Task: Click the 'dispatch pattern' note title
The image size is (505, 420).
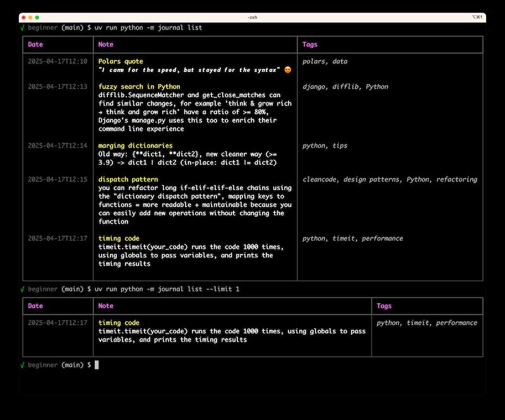Action: [x=128, y=179]
